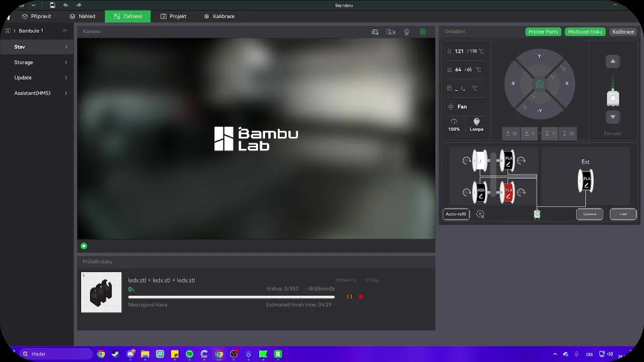Stop print with red square button
This screenshot has width=644, height=362.
361,297
